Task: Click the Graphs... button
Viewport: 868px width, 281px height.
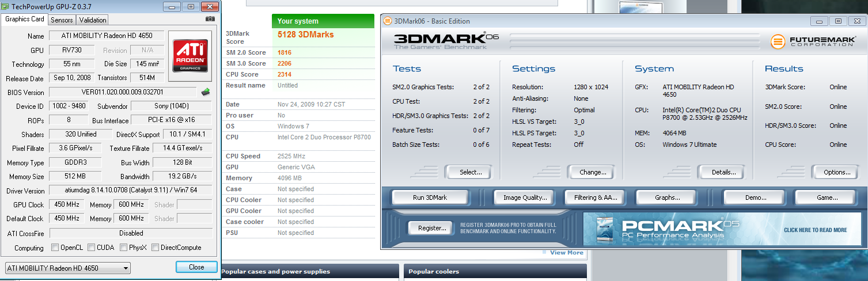Action: (668, 198)
